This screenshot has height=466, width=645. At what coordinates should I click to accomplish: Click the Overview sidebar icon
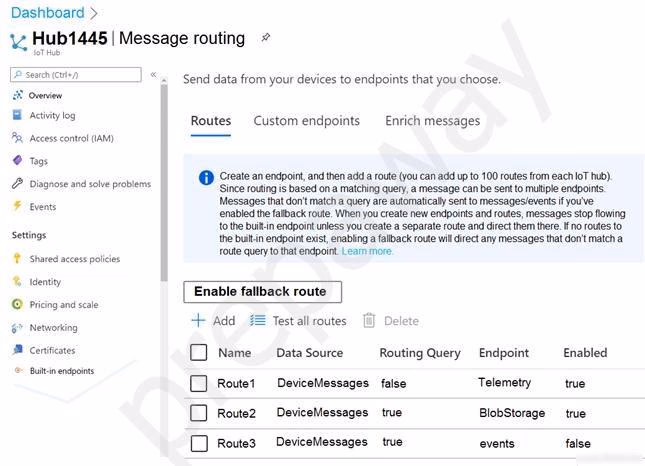(x=17, y=95)
